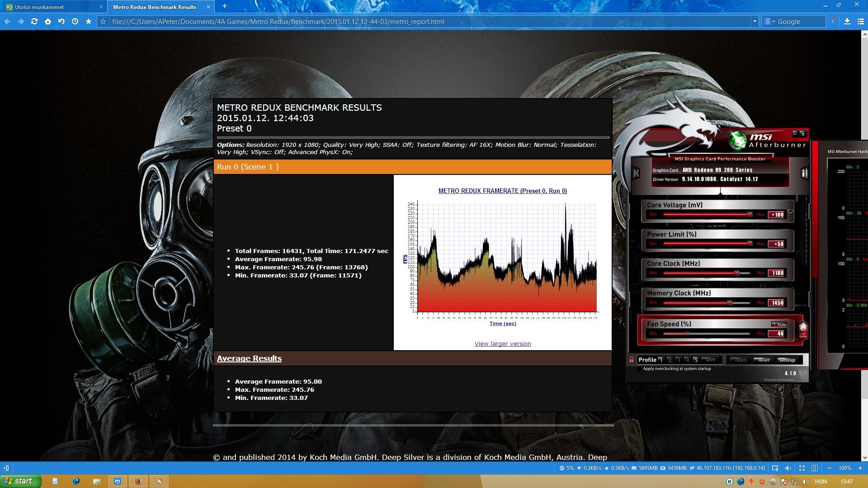
Task: Switch to Maxthon browser in the taskbar
Action: point(118,481)
